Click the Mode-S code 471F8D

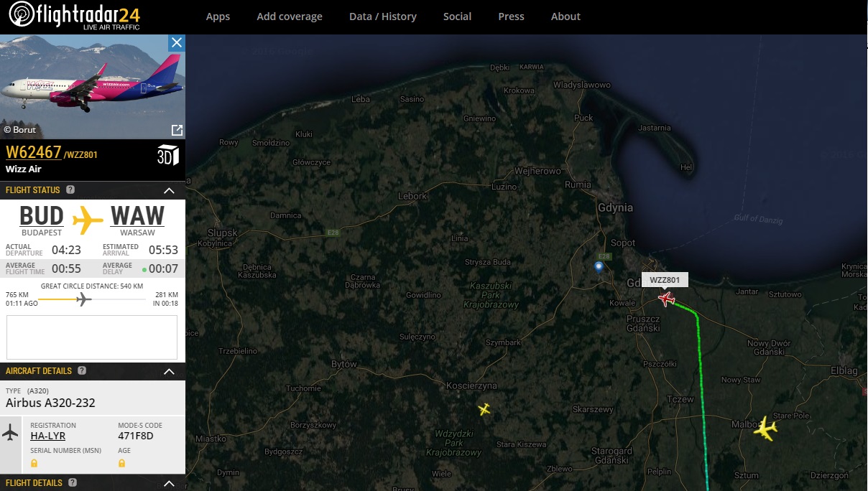[x=136, y=436]
